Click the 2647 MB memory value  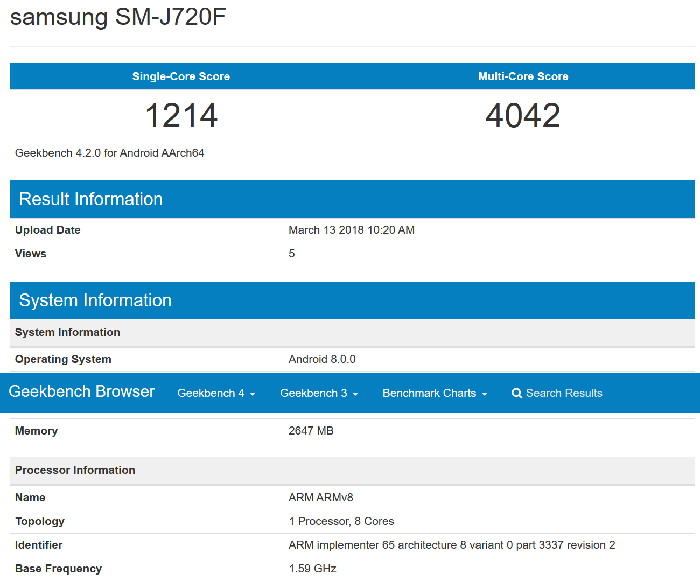311,431
